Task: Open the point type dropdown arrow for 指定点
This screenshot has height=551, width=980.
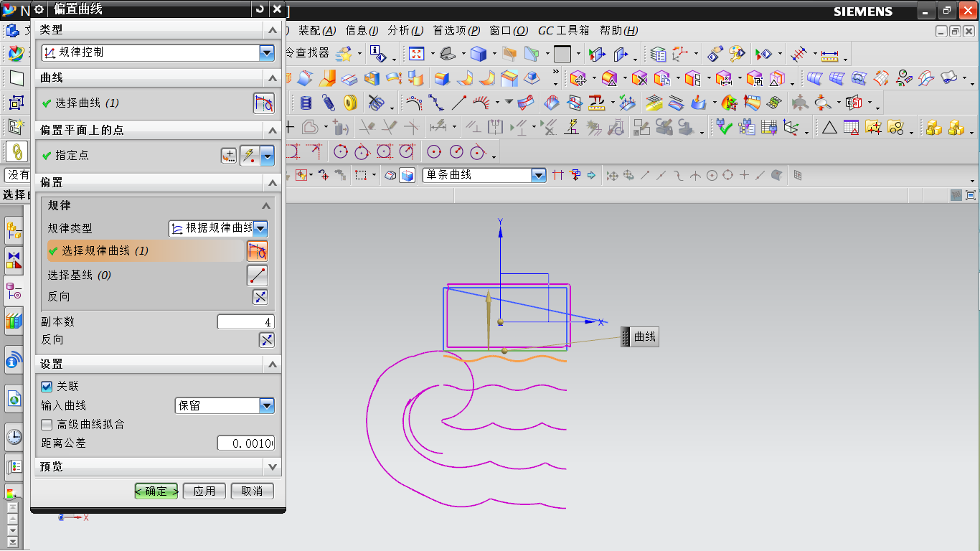Action: click(267, 156)
